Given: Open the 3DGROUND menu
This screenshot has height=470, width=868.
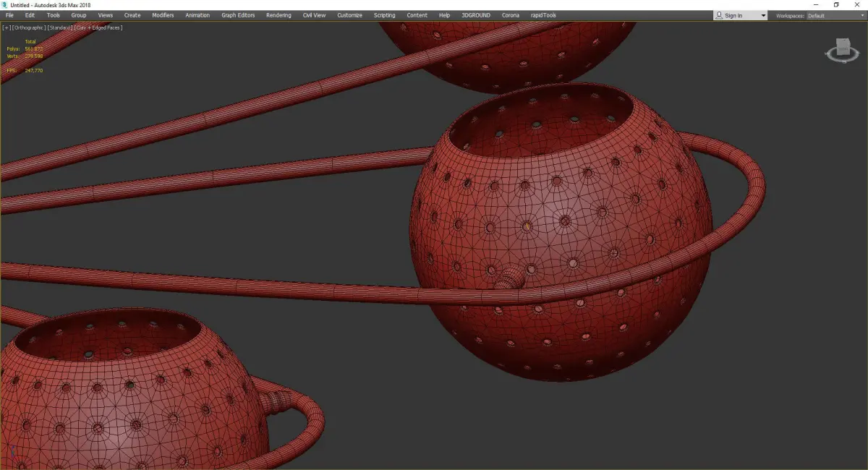Looking at the screenshot, I should [476, 15].
